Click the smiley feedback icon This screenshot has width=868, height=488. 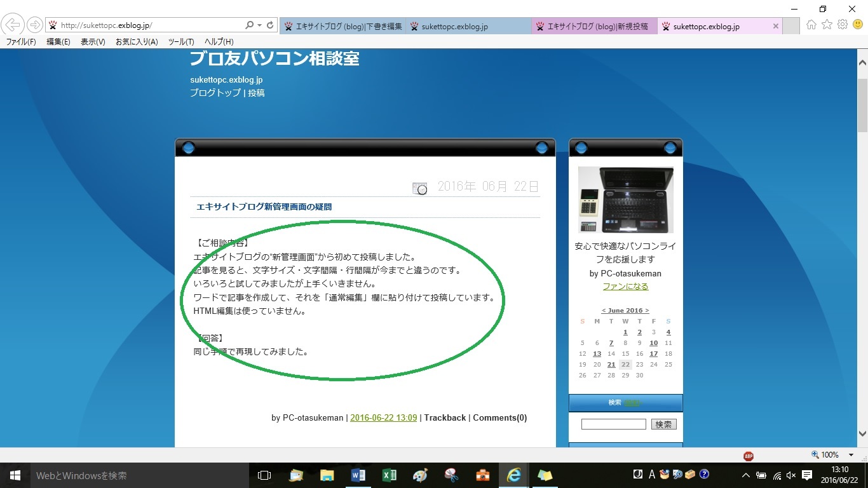tap(858, 25)
